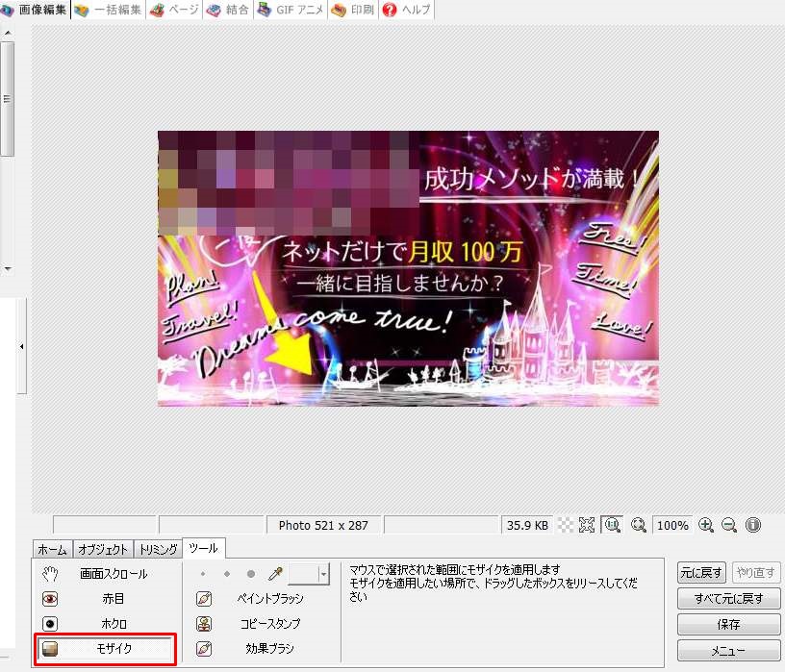This screenshot has width=785, height=672.
Task: Select the 赤目 red-eye correction tool
Action: 106,598
